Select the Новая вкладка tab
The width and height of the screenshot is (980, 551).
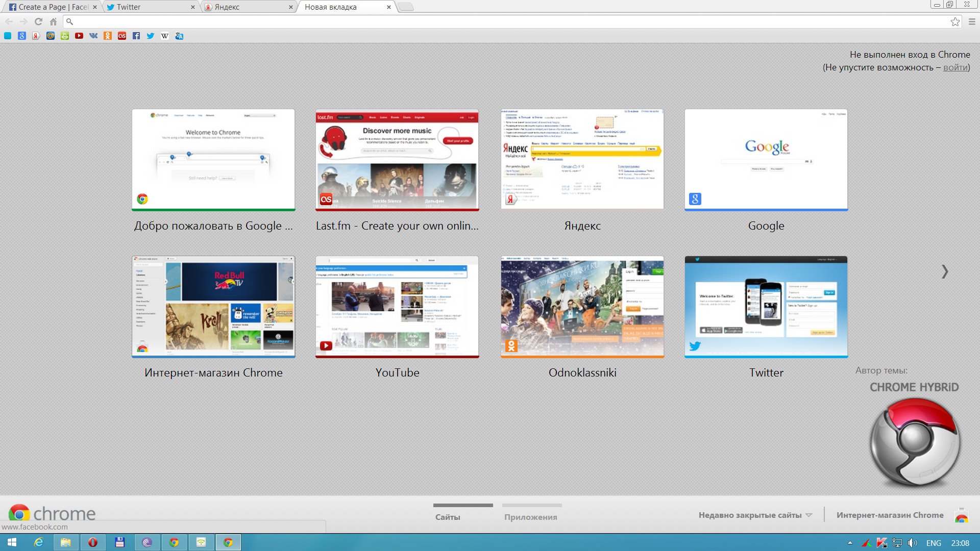pos(347,7)
